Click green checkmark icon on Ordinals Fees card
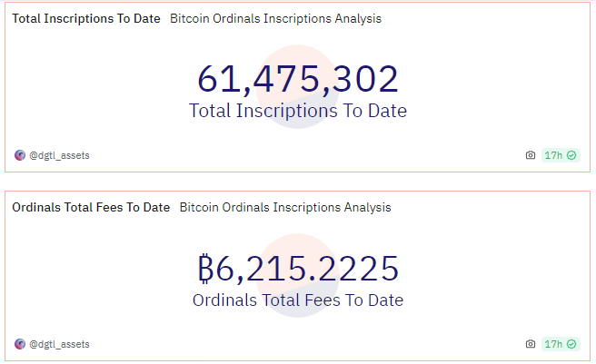596x364 pixels. pyautogui.click(x=571, y=344)
